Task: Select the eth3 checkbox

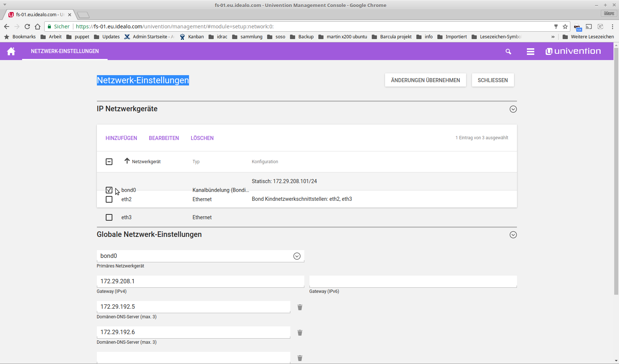Action: [109, 217]
